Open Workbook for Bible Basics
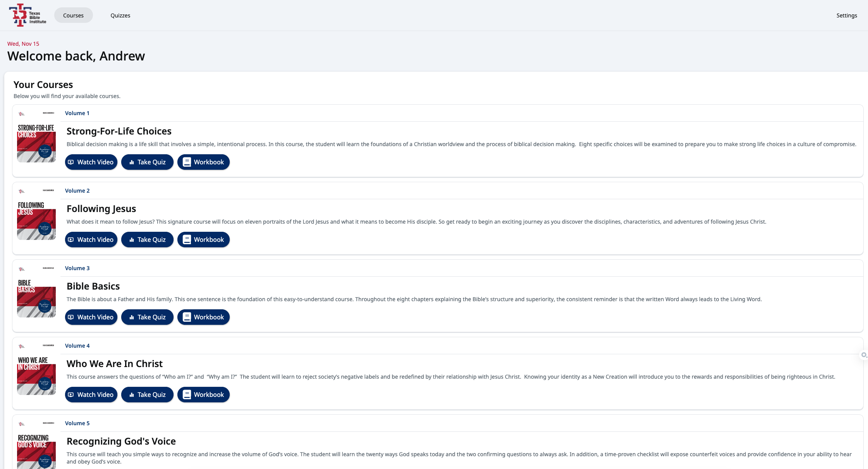The height and width of the screenshot is (469, 868). 203,317
